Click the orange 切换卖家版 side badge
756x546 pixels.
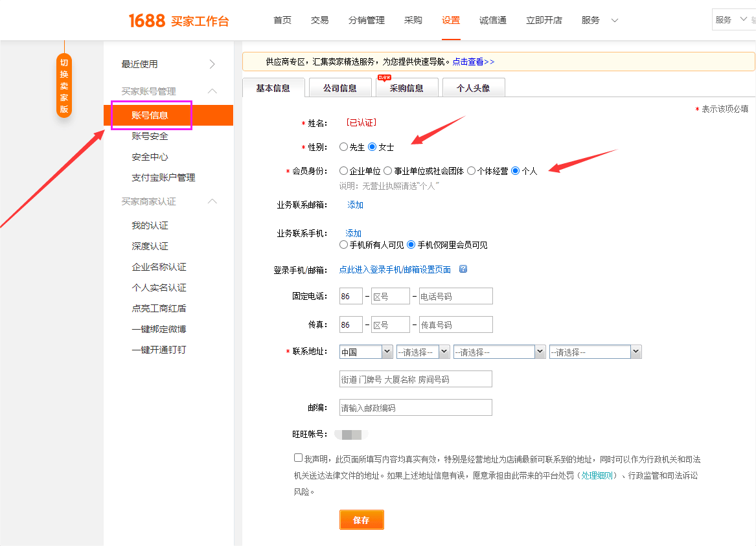click(x=64, y=85)
